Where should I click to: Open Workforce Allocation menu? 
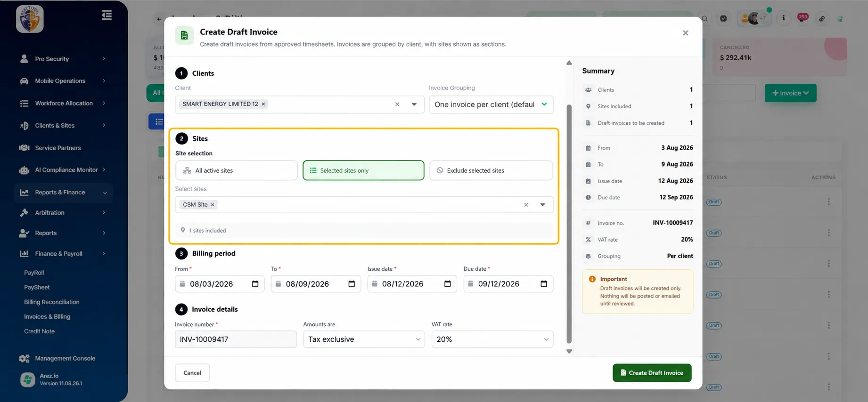pyautogui.click(x=63, y=103)
